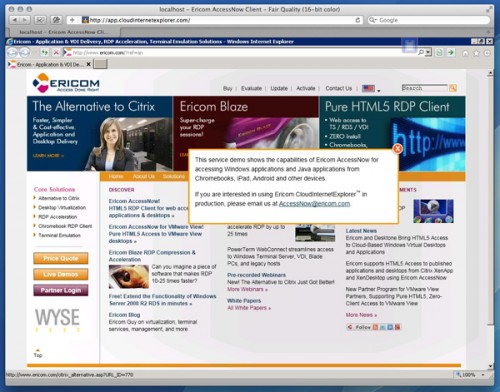
Task: Close the service demo popup with orange X
Action: point(397,149)
